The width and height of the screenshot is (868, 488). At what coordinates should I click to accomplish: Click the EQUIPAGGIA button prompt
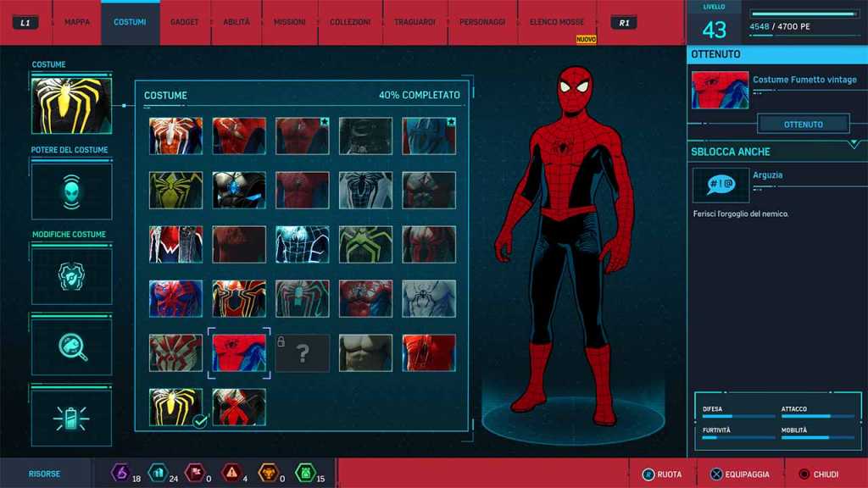(740, 474)
